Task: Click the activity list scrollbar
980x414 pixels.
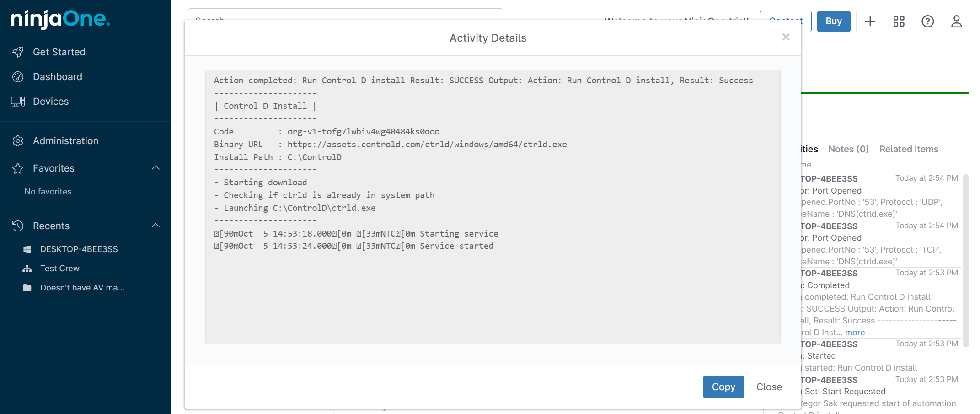Action: pos(966,261)
